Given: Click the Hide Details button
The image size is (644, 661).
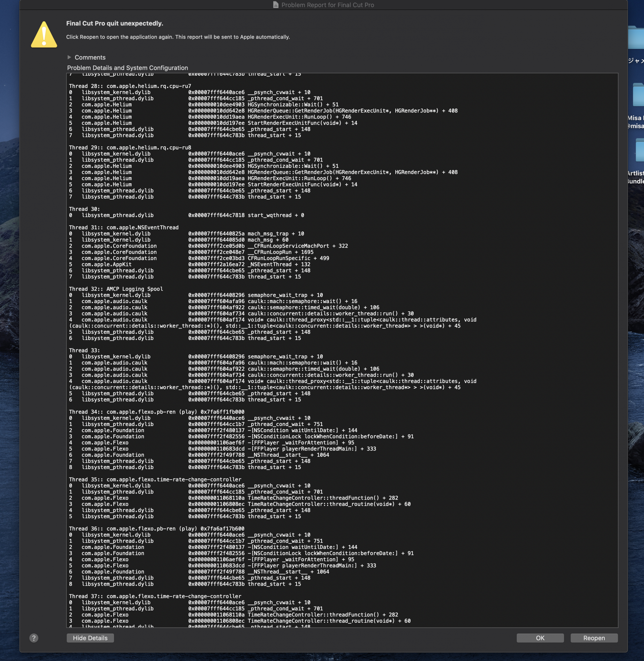Looking at the screenshot, I should pos(90,638).
